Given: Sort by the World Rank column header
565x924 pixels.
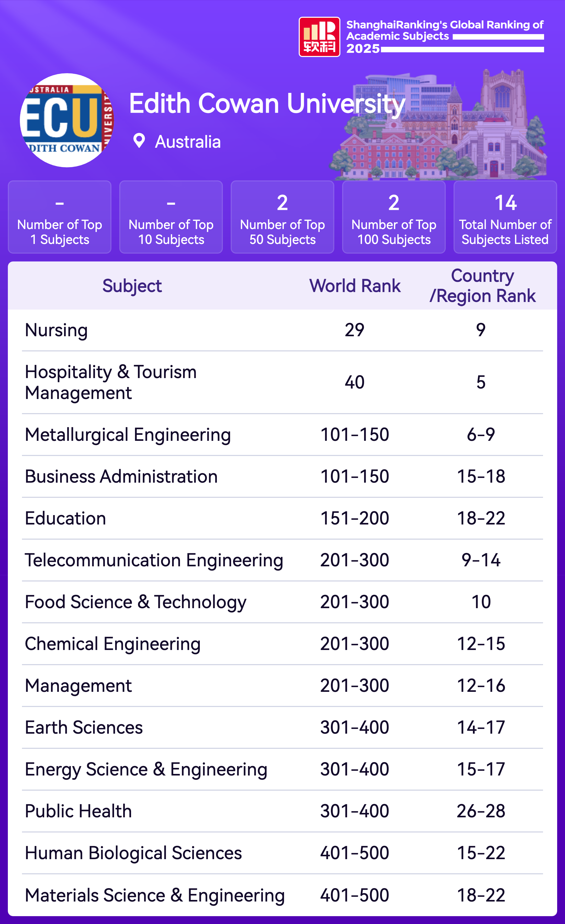Looking at the screenshot, I should click(355, 286).
